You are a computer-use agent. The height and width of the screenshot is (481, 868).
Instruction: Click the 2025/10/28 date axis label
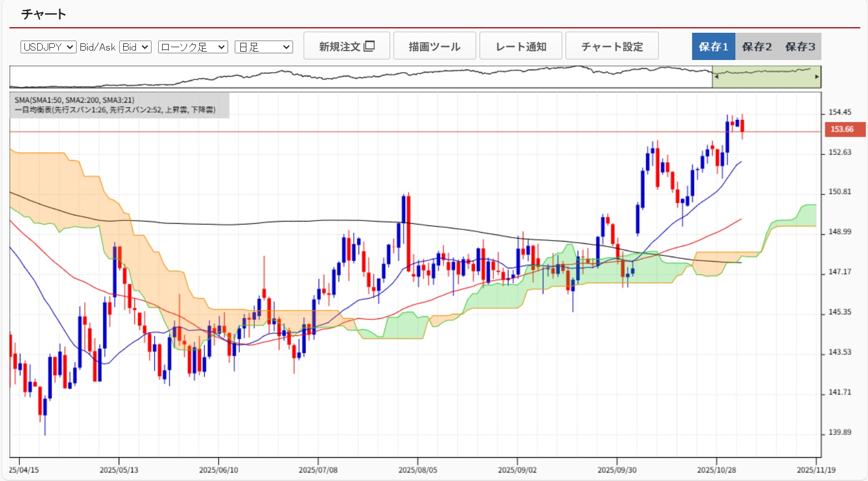pyautogui.click(x=716, y=470)
